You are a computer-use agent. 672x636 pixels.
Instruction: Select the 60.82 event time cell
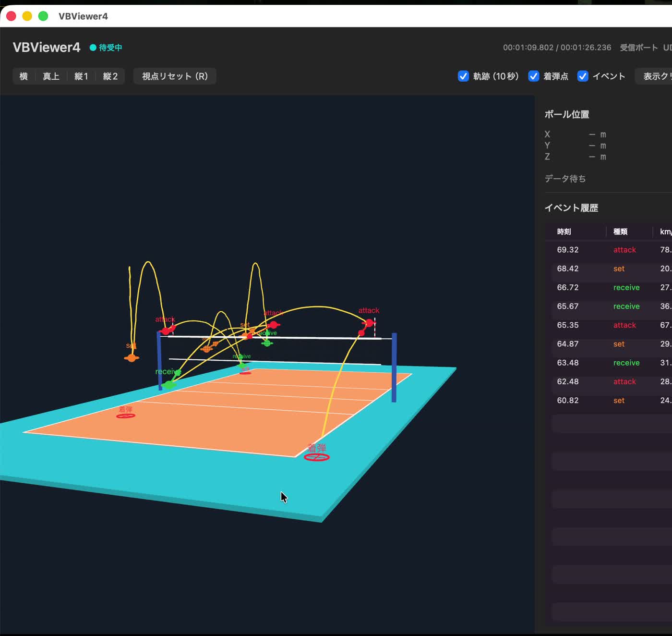(568, 400)
